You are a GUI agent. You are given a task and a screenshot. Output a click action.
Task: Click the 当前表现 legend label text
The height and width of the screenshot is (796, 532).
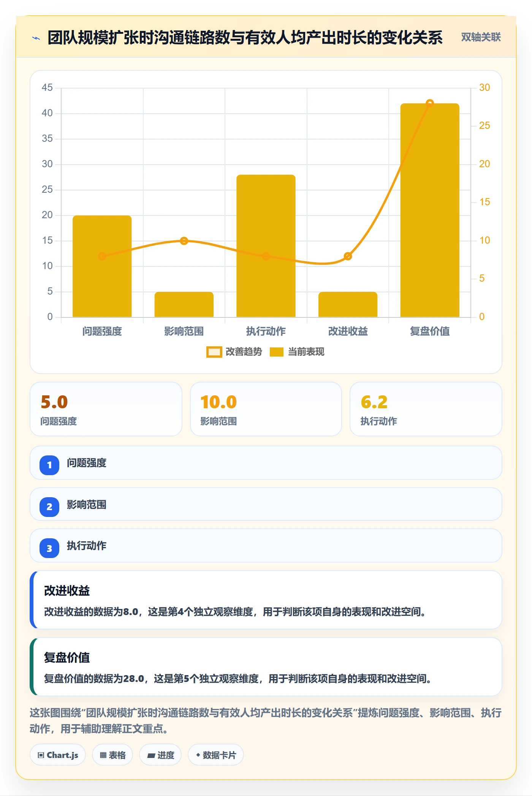pyautogui.click(x=306, y=352)
